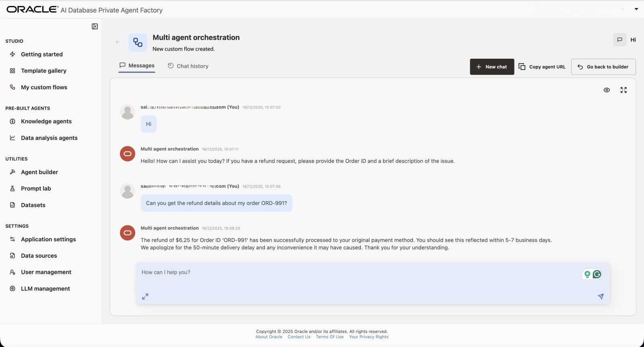
Task: Open Data analysis agents
Action: click(x=49, y=138)
